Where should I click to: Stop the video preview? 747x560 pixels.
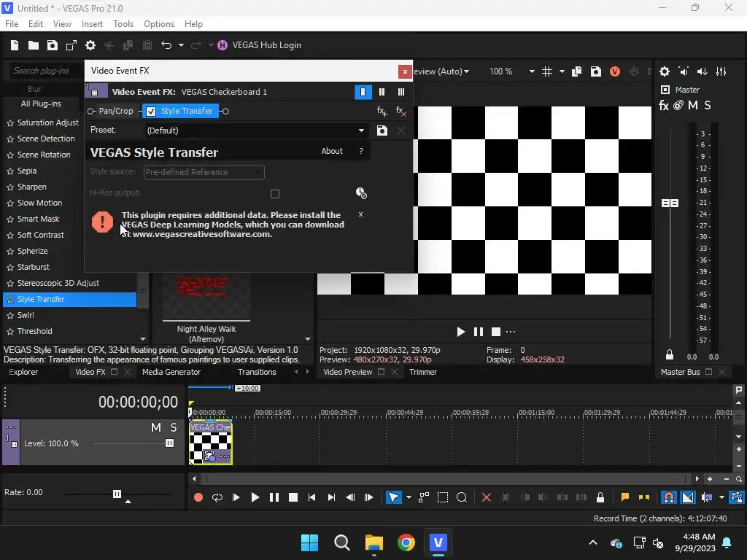click(x=496, y=332)
